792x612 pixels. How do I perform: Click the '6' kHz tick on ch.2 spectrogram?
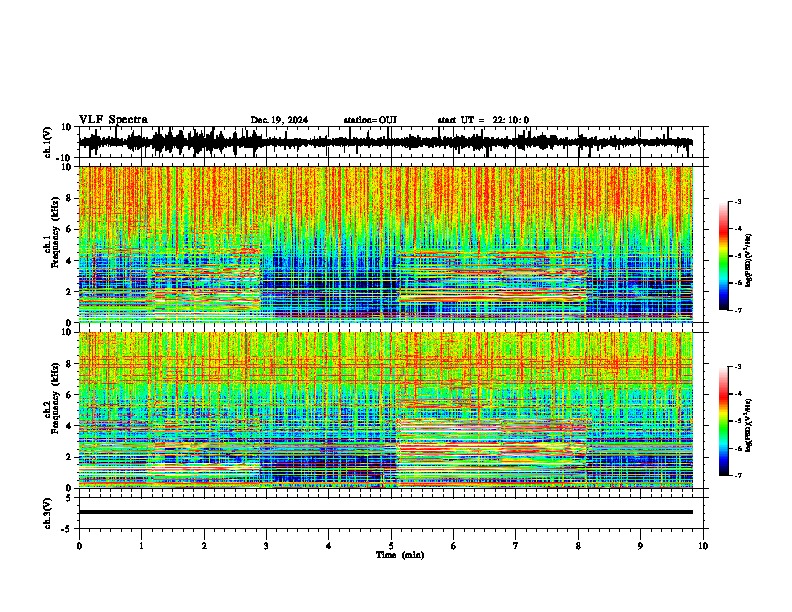pyautogui.click(x=70, y=395)
